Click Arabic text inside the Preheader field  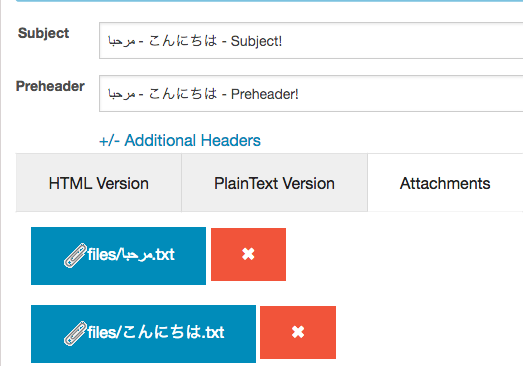(x=121, y=94)
